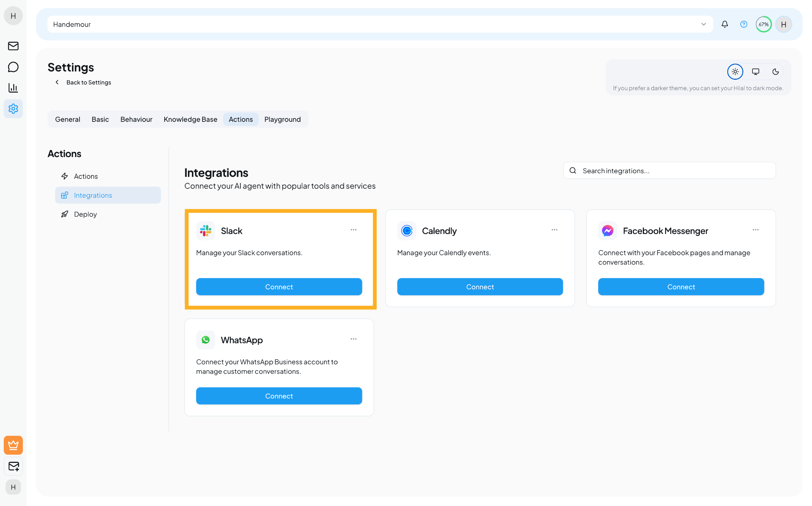Open the inbox mail icon in sidebar
Image resolution: width=812 pixels, height=506 pixels.
click(x=13, y=46)
